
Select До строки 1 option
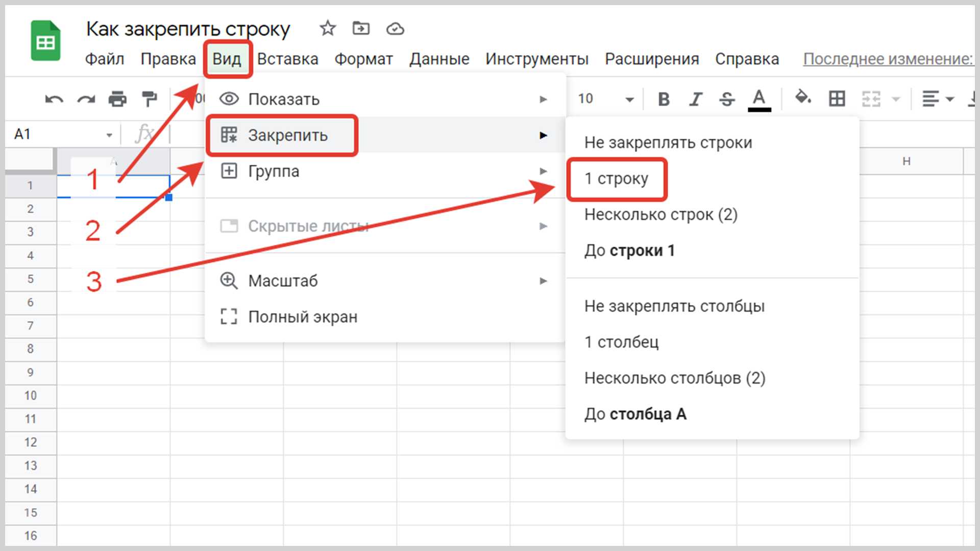pyautogui.click(x=712, y=251)
